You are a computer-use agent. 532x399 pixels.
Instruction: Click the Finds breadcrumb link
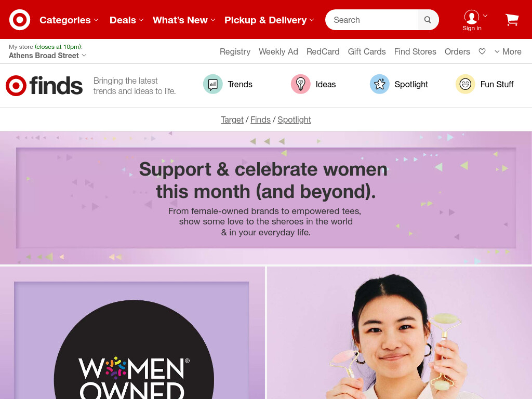pyautogui.click(x=260, y=120)
